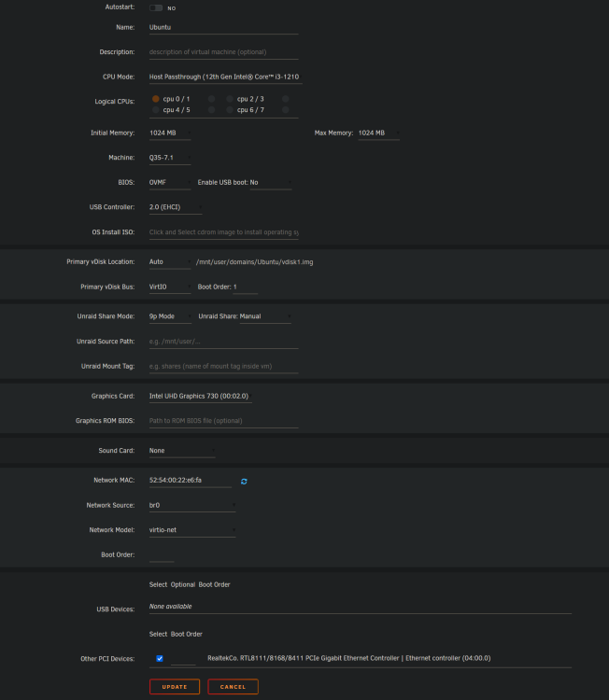Open the Unraid Share Mode dropdown

pyautogui.click(x=170, y=316)
